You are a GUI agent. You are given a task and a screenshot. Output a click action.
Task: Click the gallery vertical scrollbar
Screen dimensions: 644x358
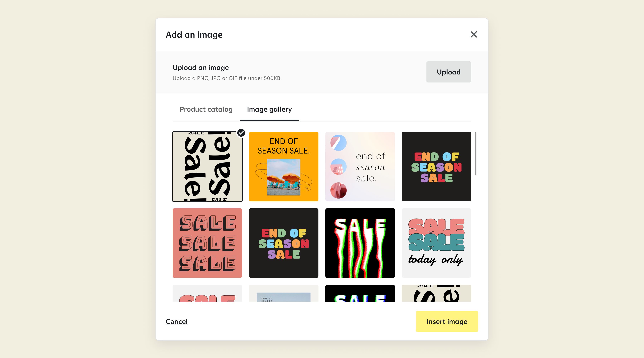475,154
